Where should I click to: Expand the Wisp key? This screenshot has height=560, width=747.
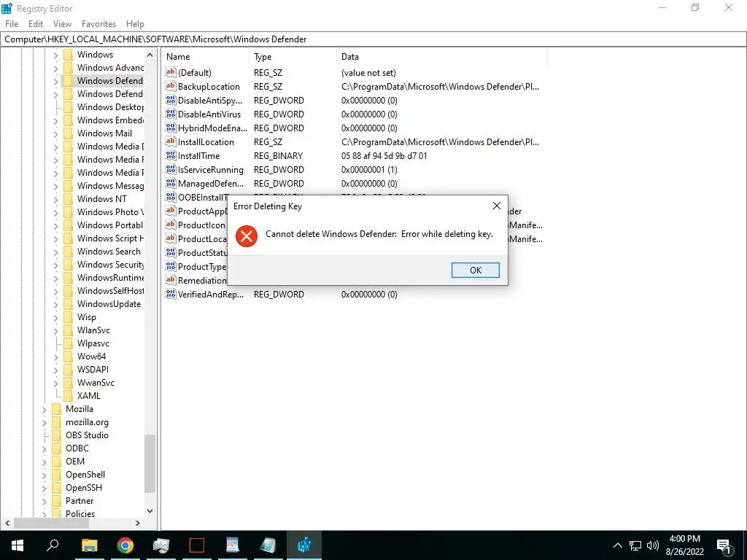tap(55, 317)
